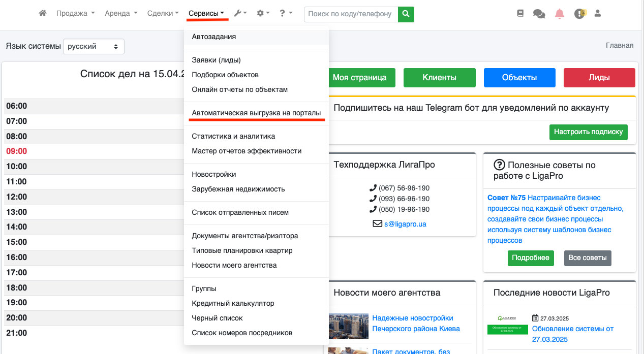Open the wrench tools dropdown
The width and height of the screenshot is (644, 354).
(x=240, y=14)
